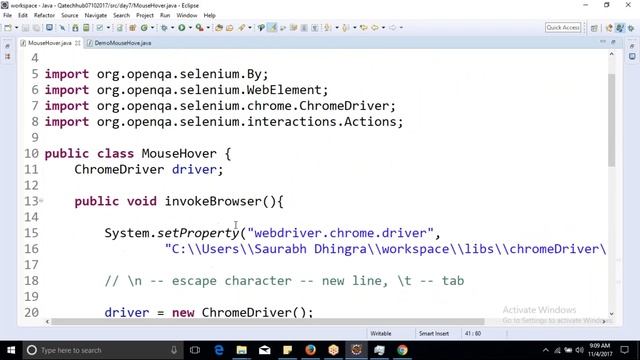This screenshot has width=640, height=360.
Task: Expand the Debug configurations dropdown arrow
Action: click(172, 28)
